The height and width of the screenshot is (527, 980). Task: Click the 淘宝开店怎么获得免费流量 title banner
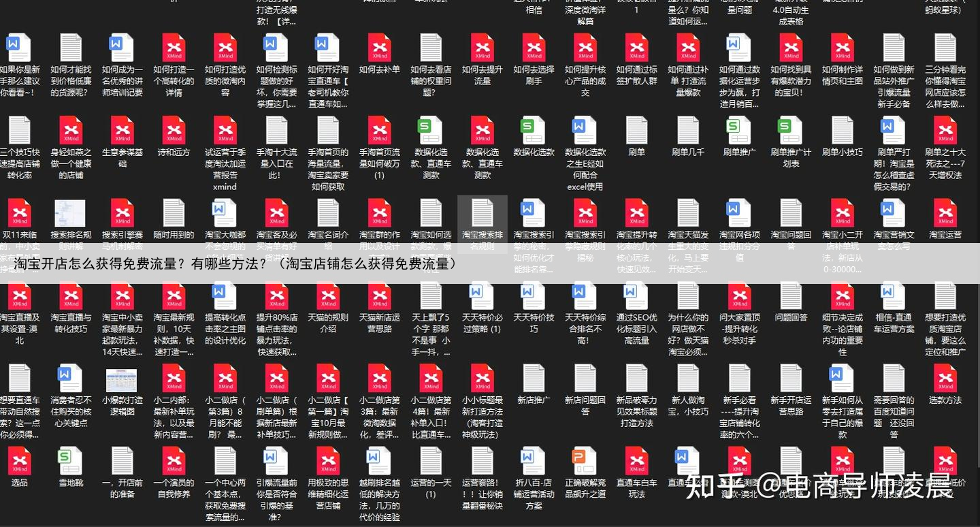(235, 263)
